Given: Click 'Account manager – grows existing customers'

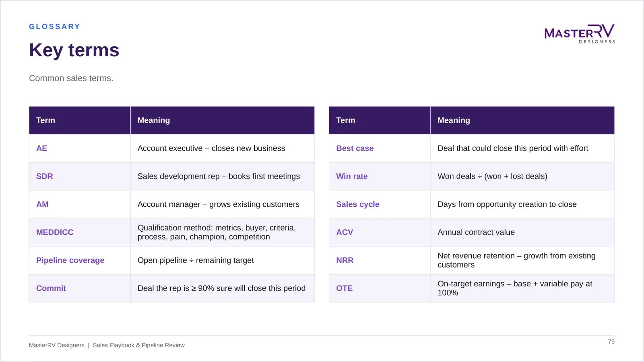Looking at the screenshot, I should [x=219, y=204].
